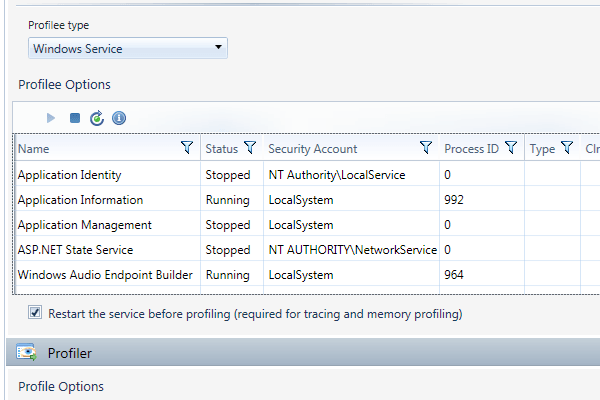The image size is (600, 400).
Task: Collapse the Profiler section header
Action: coord(303,353)
